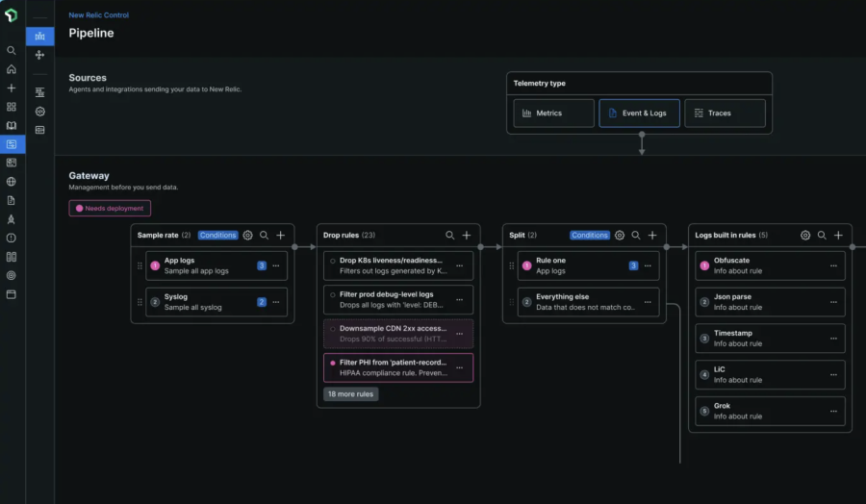Screen dimensions: 866x504
Task: Open Sample rate settings gear
Action: coord(247,235)
